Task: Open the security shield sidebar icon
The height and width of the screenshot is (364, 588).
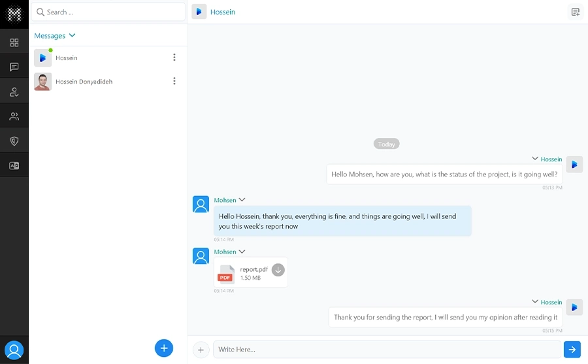Action: [x=14, y=141]
